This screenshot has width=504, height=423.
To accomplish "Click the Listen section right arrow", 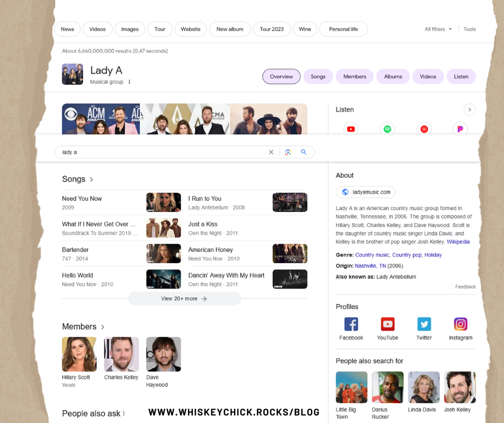I will click(469, 110).
